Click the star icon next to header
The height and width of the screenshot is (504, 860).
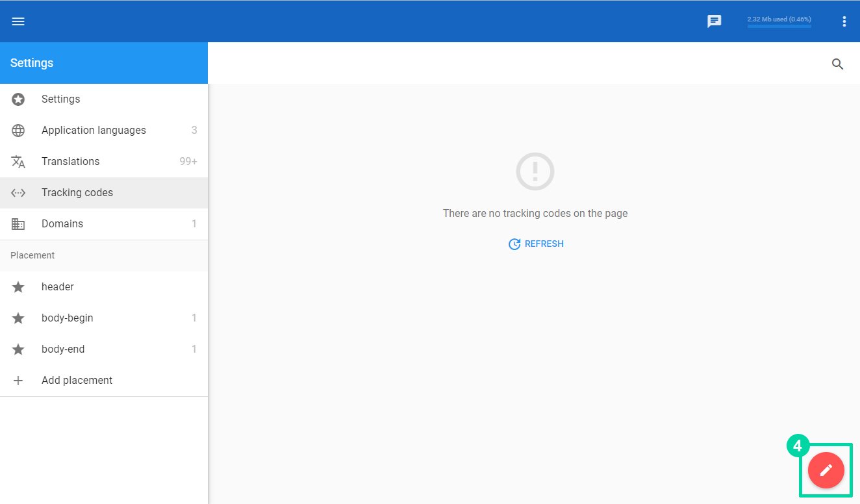click(18, 287)
